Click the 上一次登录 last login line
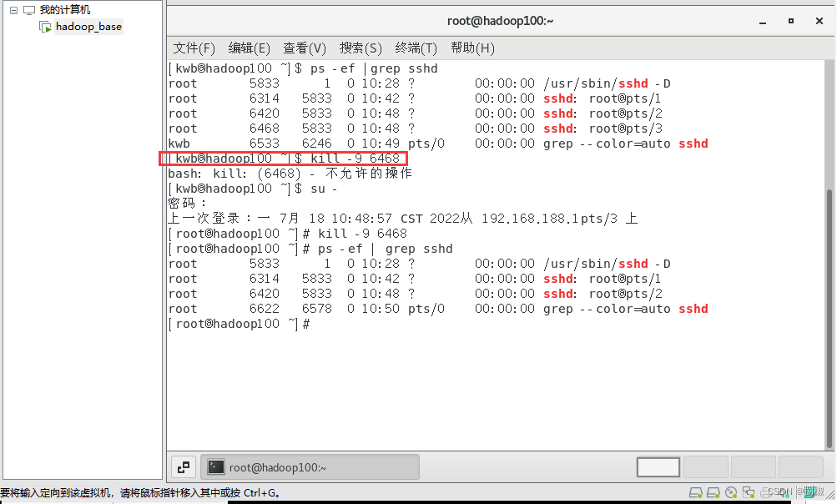 pyautogui.click(x=402, y=219)
